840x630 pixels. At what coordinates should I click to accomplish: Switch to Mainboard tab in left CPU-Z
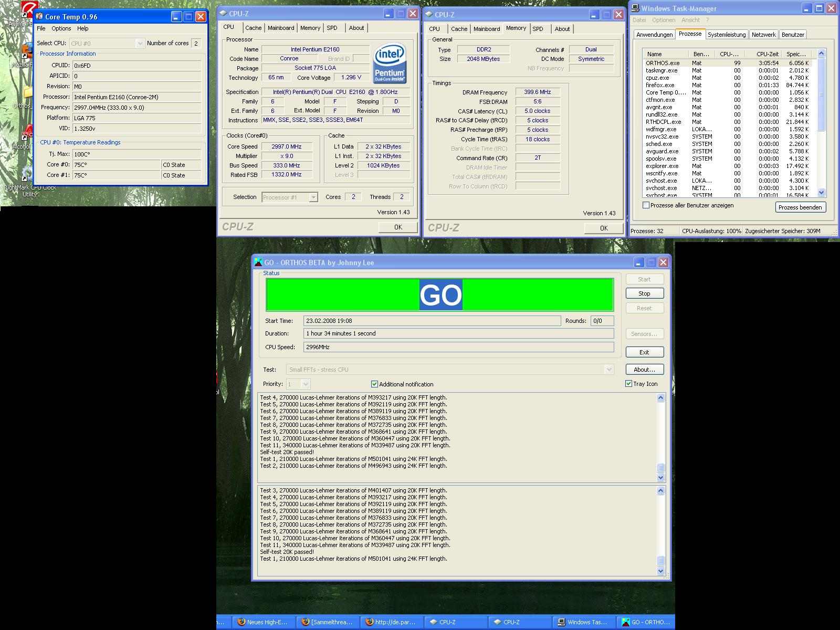[281, 28]
